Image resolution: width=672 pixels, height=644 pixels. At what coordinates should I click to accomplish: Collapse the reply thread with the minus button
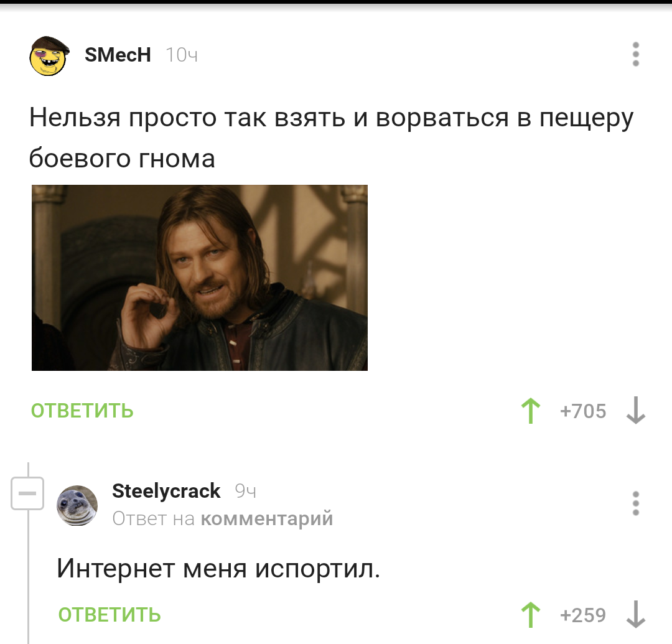pyautogui.click(x=27, y=493)
